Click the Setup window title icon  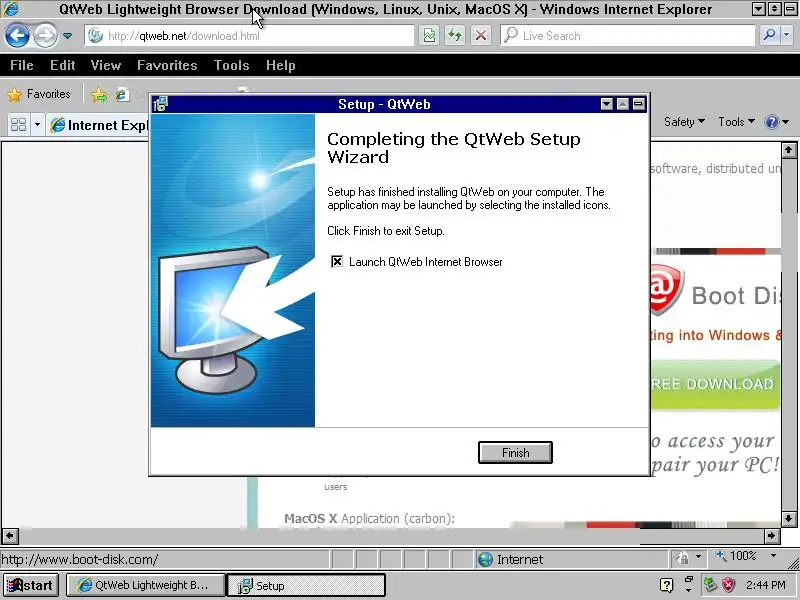pyautogui.click(x=160, y=104)
